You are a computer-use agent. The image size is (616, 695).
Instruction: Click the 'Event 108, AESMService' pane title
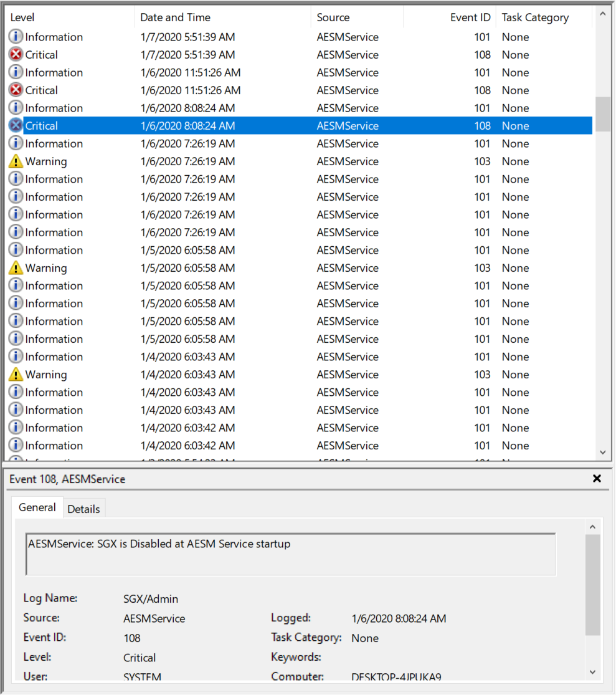[67, 479]
